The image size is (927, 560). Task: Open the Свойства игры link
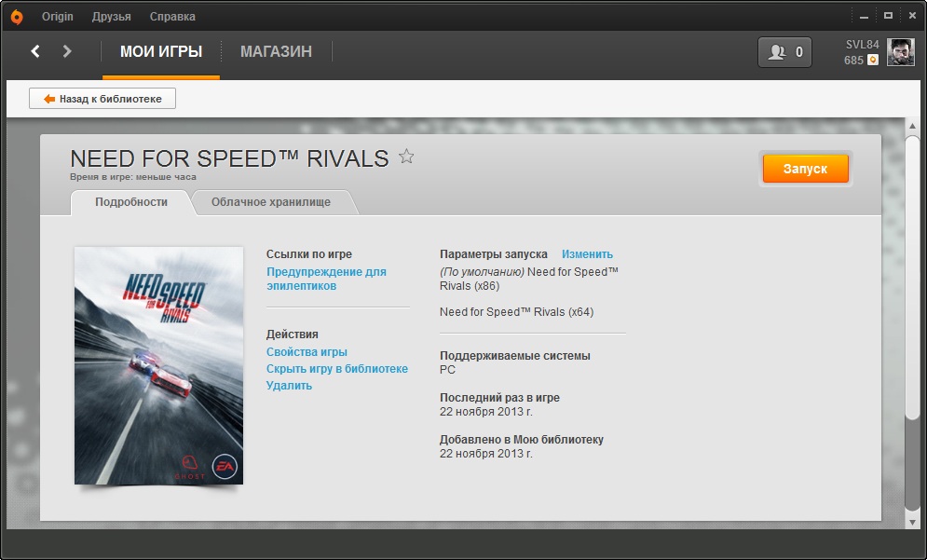(x=307, y=352)
